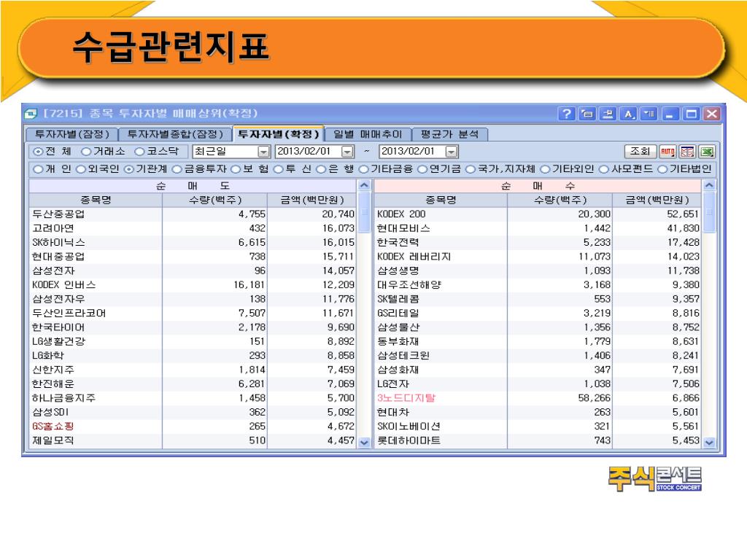Screen dimensions: 747x560
Task: Open the start date 2013/02/01 calendar dropdown
Action: pyautogui.click(x=348, y=152)
